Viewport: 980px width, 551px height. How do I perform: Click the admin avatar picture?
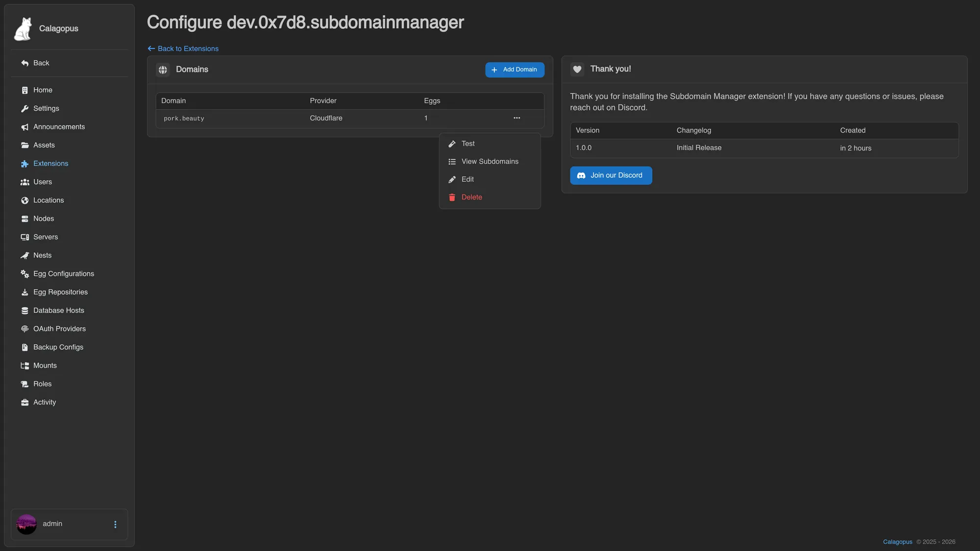(x=26, y=524)
